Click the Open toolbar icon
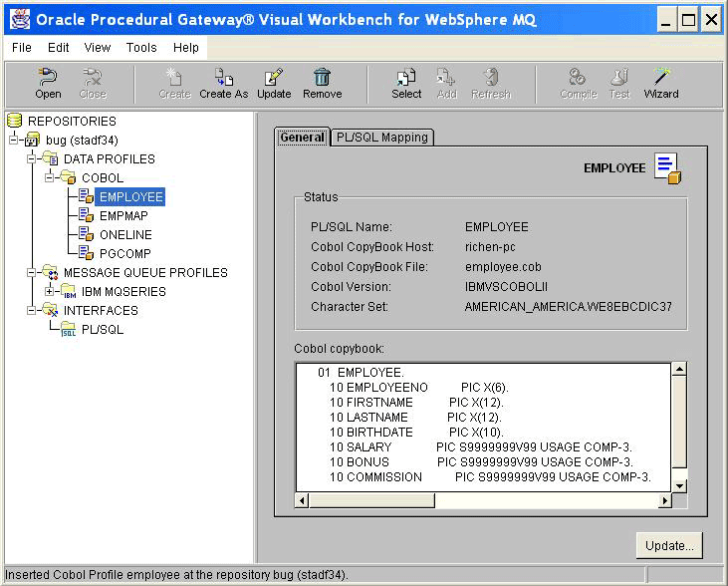 (x=48, y=78)
